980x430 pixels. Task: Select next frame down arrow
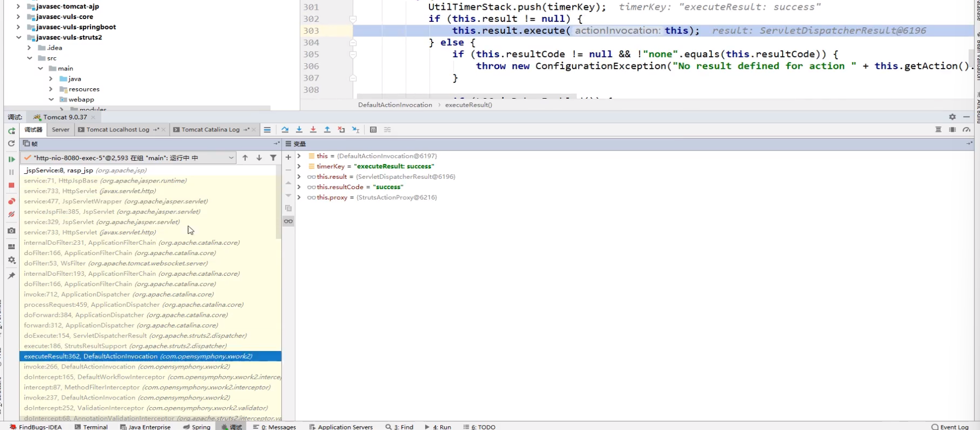point(259,158)
